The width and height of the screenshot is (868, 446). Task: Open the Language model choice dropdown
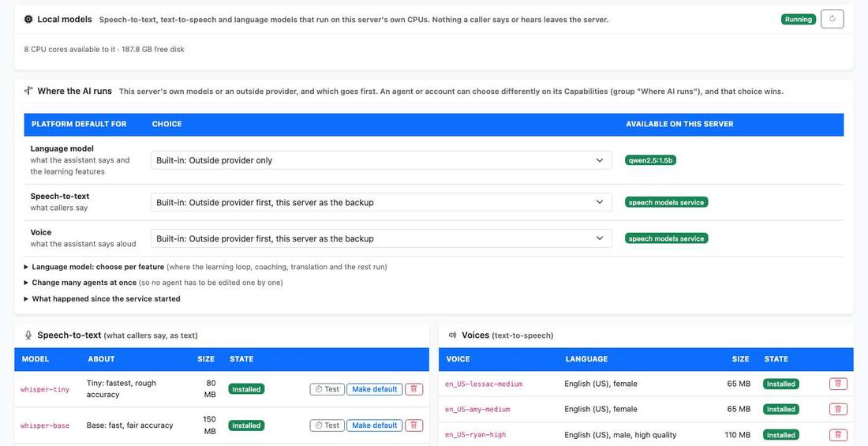(381, 160)
